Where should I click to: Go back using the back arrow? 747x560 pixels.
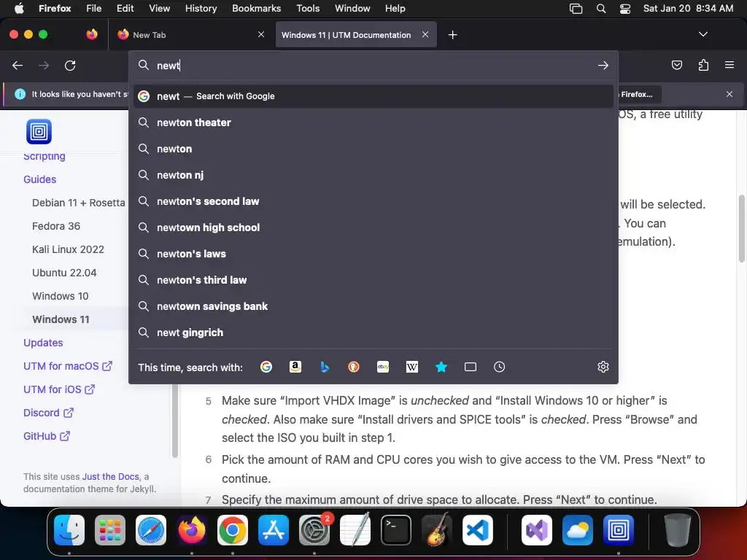[x=18, y=65]
